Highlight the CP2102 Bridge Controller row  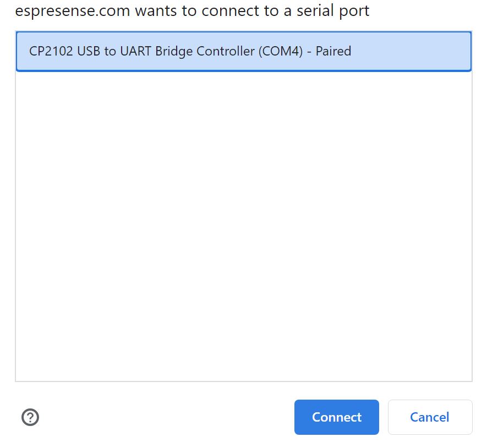pos(243,52)
